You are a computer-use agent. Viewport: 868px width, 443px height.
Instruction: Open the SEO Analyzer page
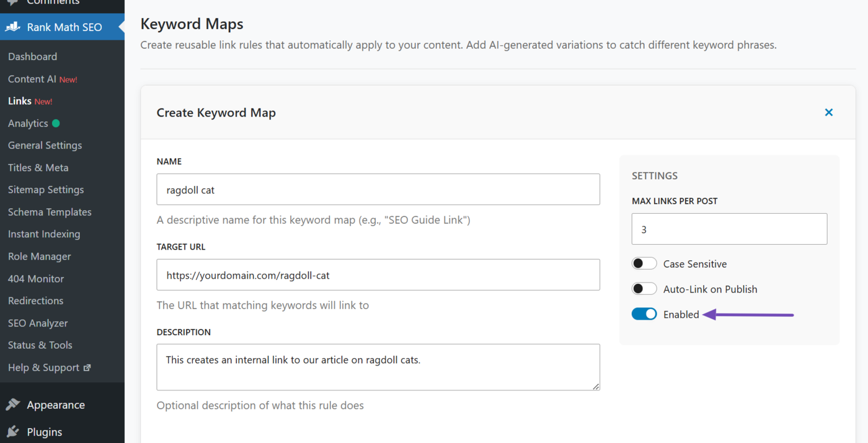[38, 323]
